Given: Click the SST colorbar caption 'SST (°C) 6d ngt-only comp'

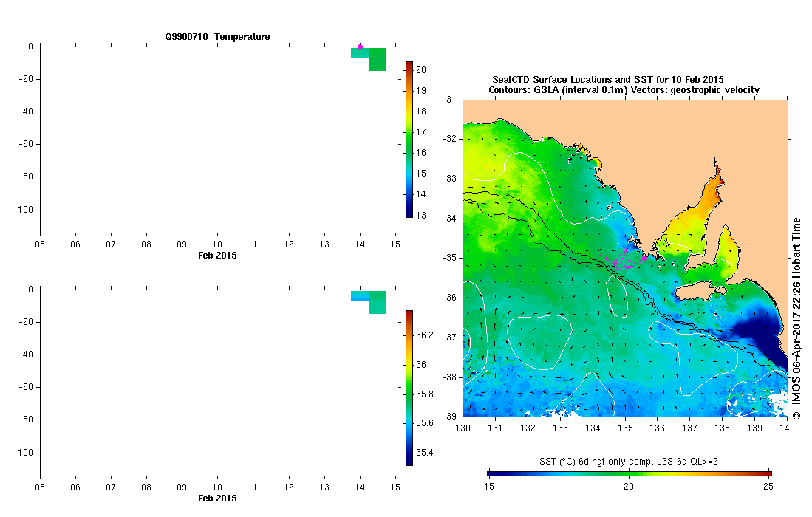Looking at the screenshot, I should point(629,461).
